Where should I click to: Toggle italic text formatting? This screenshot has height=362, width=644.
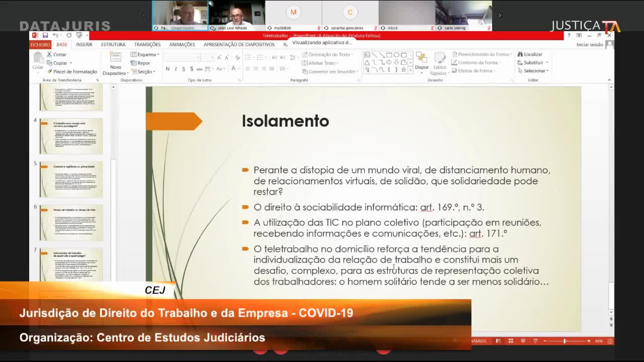tap(176, 69)
